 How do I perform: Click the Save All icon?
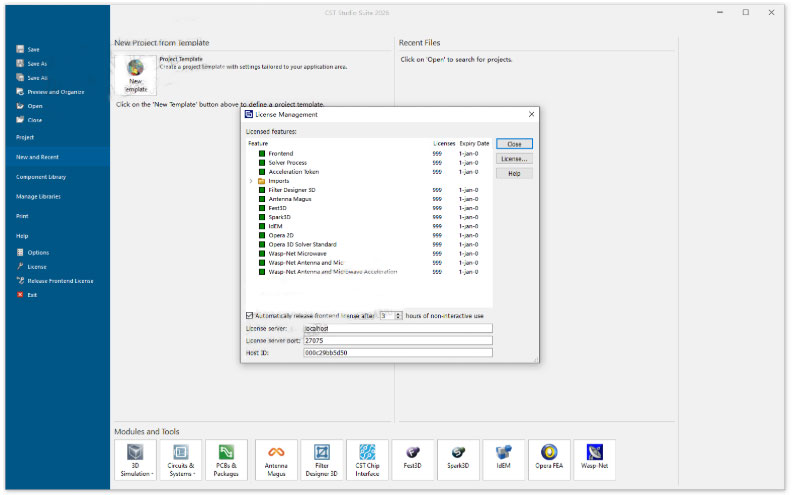20,77
